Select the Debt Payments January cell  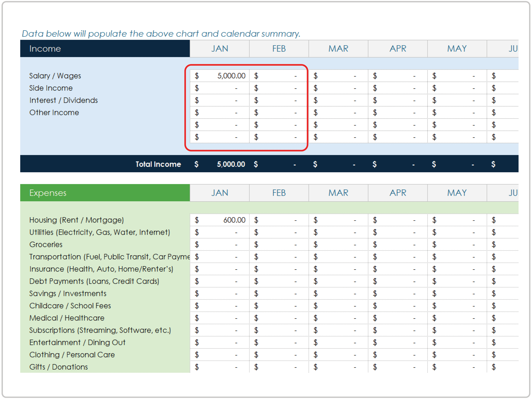[219, 281]
